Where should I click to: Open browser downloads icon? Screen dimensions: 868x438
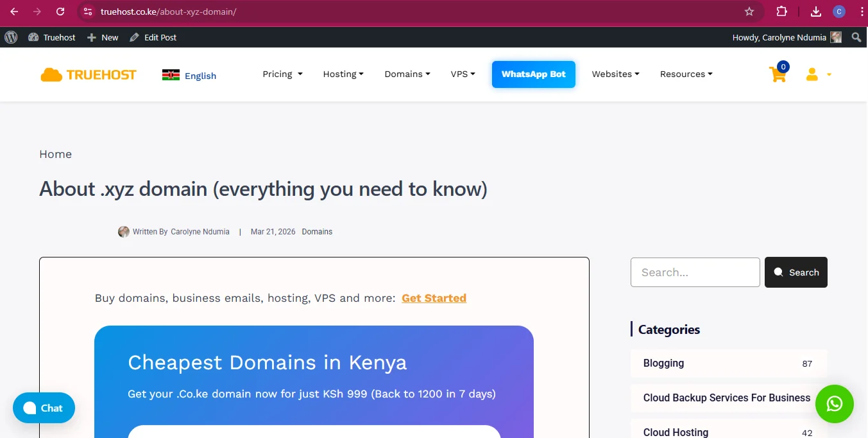click(x=816, y=12)
